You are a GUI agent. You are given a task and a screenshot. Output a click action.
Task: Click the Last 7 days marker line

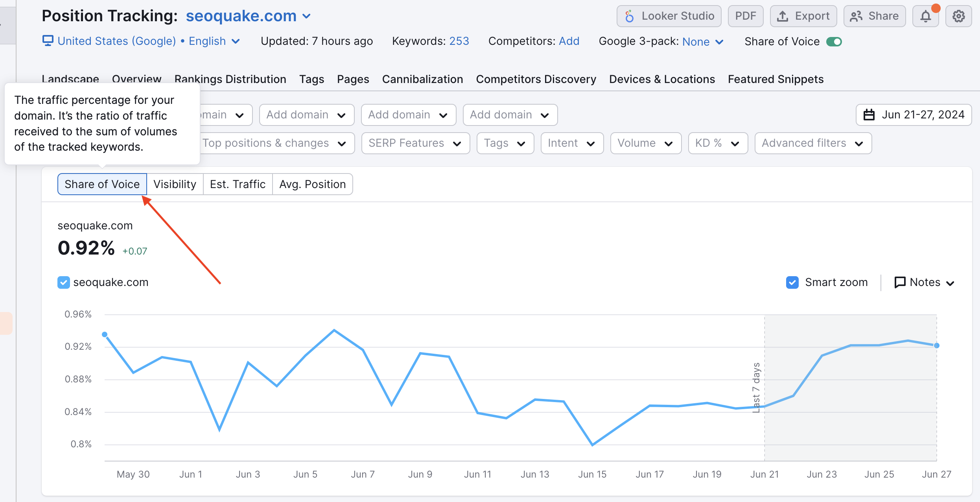tap(764, 388)
